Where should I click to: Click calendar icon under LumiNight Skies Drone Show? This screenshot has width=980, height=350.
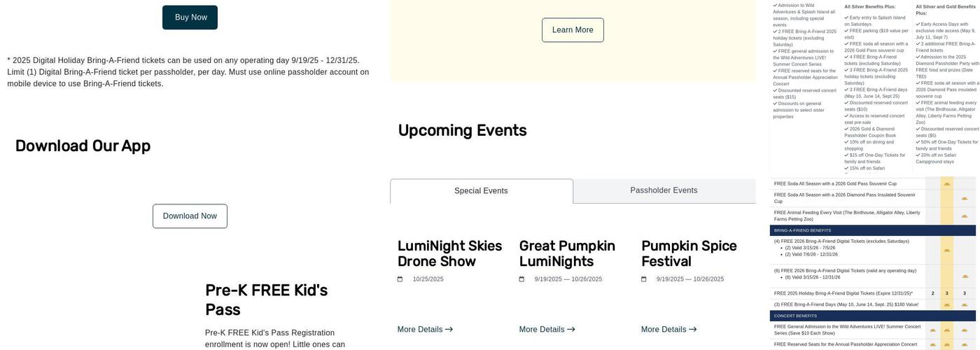400,279
